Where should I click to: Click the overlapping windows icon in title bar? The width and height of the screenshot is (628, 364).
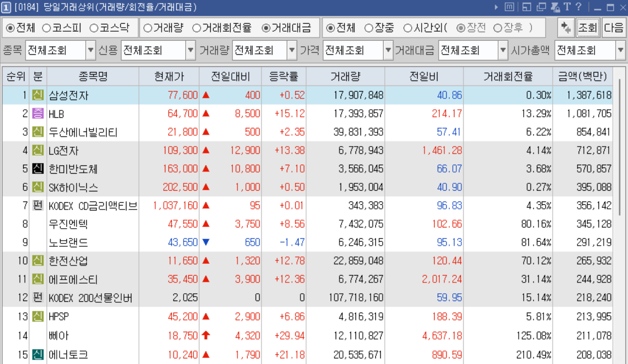click(x=541, y=7)
